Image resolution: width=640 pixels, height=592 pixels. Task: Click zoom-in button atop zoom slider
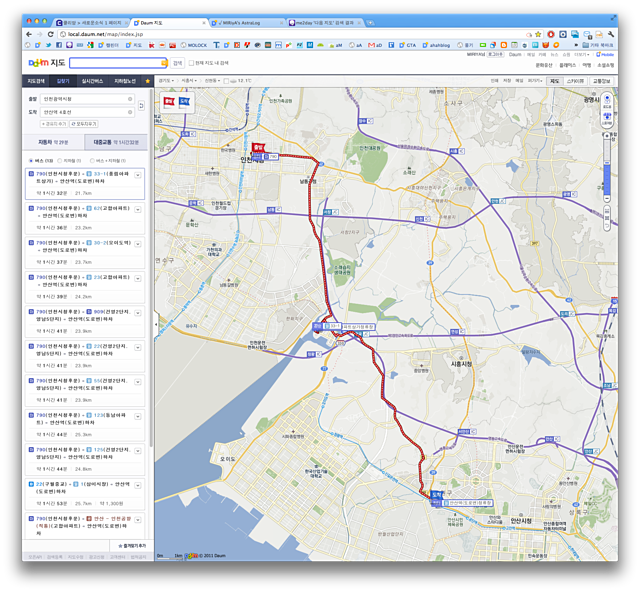(x=607, y=136)
